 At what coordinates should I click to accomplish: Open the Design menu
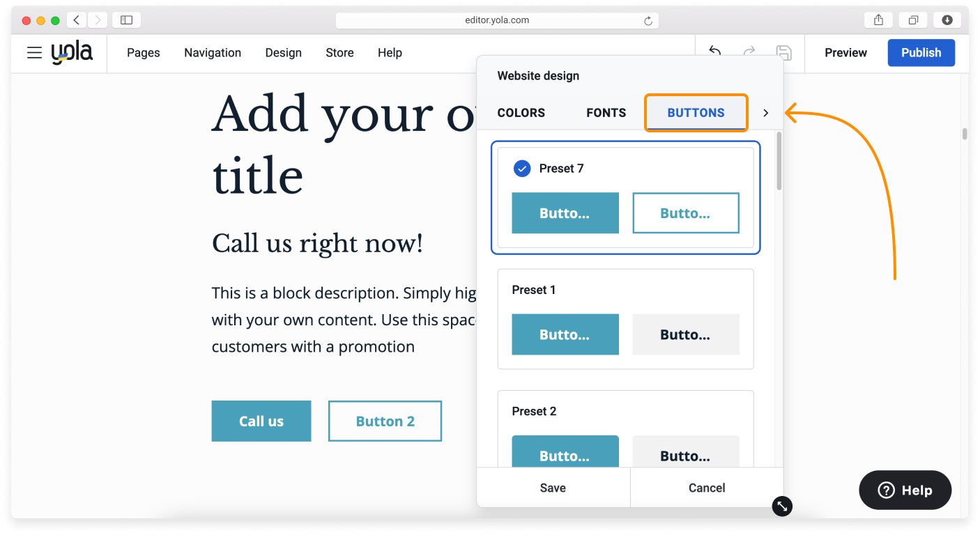[x=283, y=53]
